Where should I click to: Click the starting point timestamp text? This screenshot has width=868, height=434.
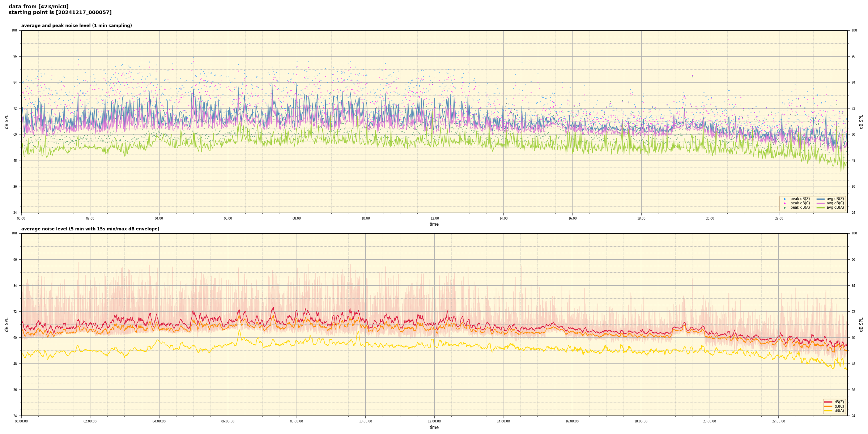(x=60, y=12)
